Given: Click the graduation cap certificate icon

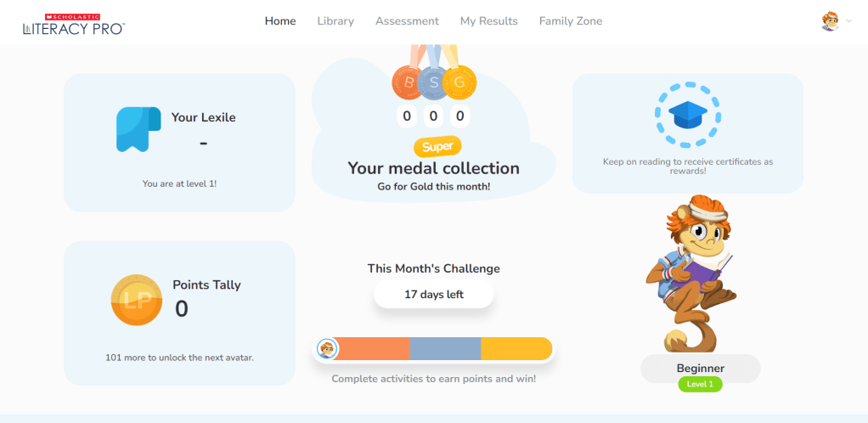Looking at the screenshot, I should [x=687, y=115].
